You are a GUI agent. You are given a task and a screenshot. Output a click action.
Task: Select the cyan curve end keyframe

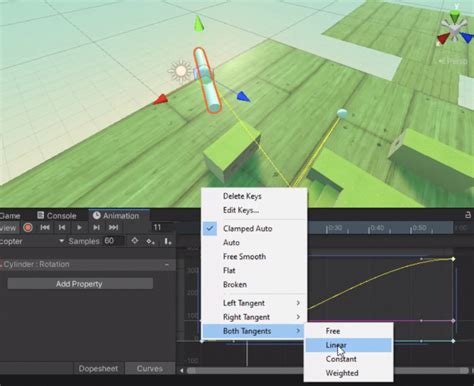tap(453, 341)
